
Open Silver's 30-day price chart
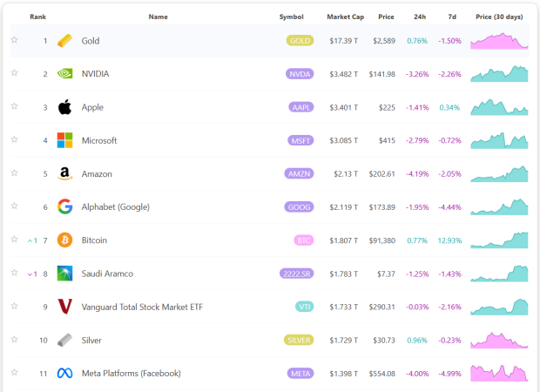[x=499, y=341]
